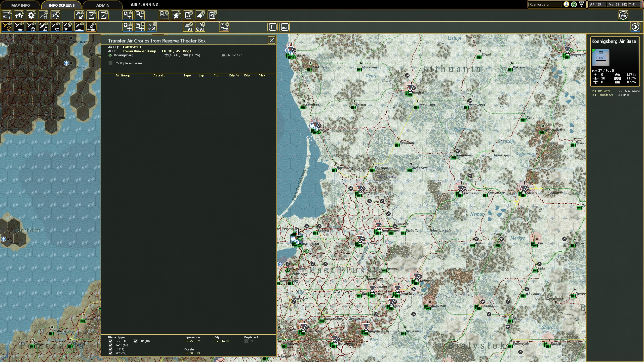Image resolution: width=644 pixels, height=362 pixels.
Task: Switch to the INFO SCREENS tab
Action: pyautogui.click(x=62, y=5)
